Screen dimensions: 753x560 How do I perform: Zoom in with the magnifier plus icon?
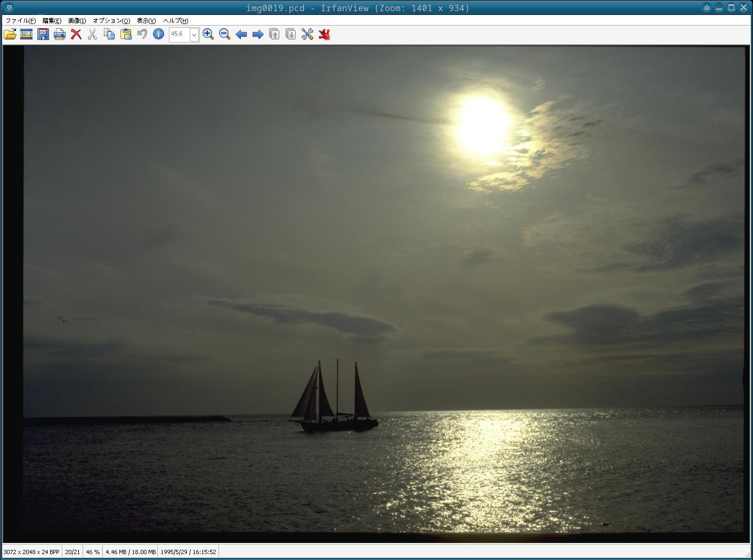tap(208, 35)
